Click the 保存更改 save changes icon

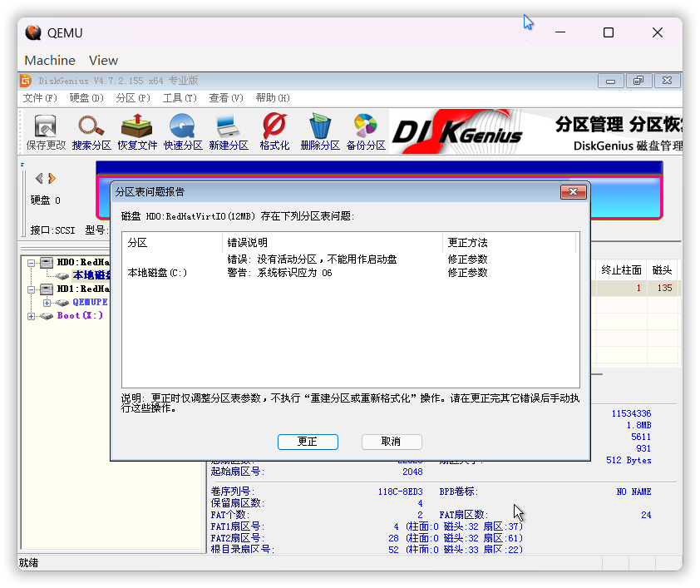46,132
